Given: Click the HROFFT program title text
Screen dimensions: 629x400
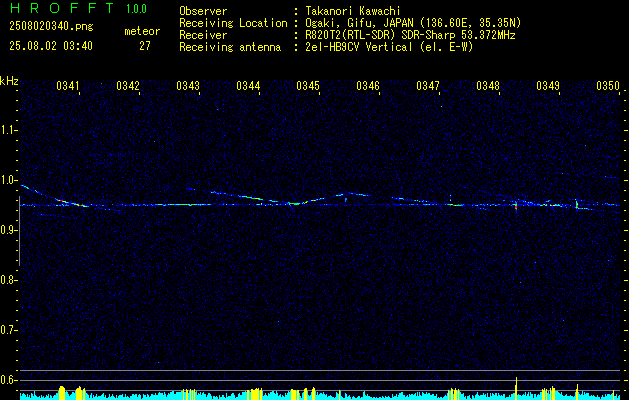Looking at the screenshot, I should 61,8.
